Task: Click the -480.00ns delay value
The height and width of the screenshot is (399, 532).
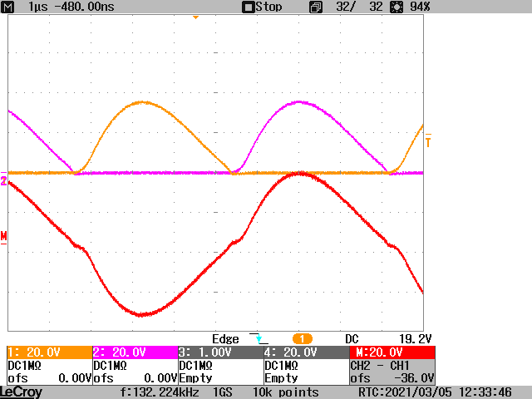Action: pyautogui.click(x=84, y=7)
